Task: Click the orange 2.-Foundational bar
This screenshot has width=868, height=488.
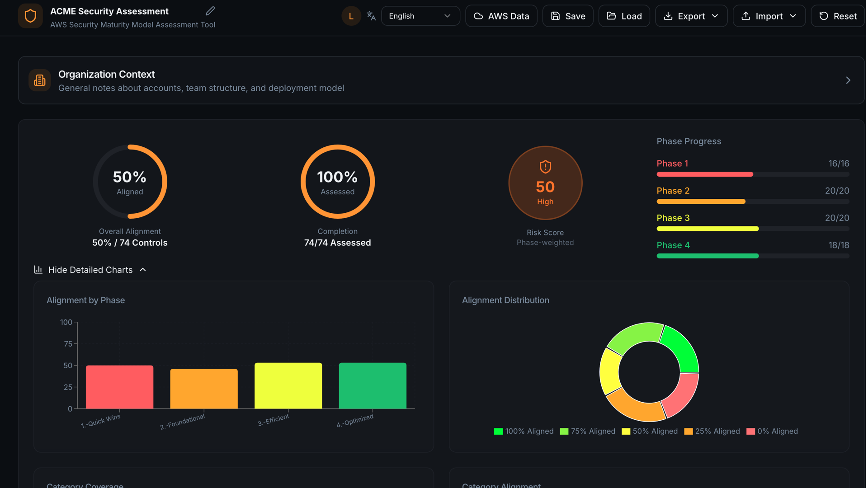Action: pos(204,389)
